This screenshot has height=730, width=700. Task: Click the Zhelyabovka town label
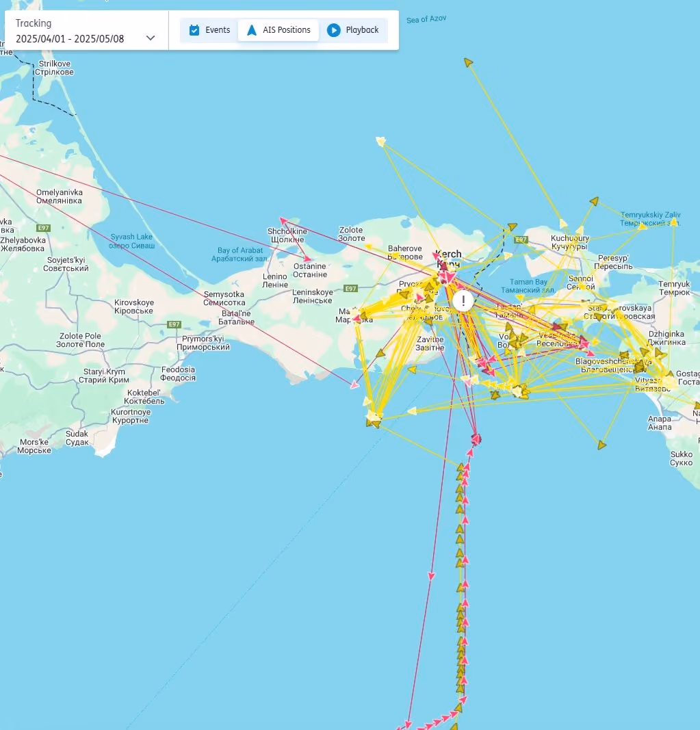coord(23,244)
